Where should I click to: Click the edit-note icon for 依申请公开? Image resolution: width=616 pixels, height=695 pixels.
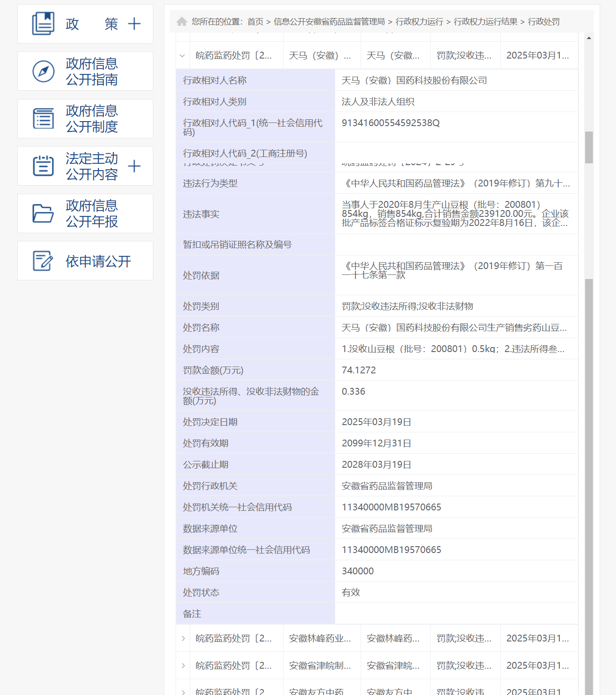[x=43, y=261]
